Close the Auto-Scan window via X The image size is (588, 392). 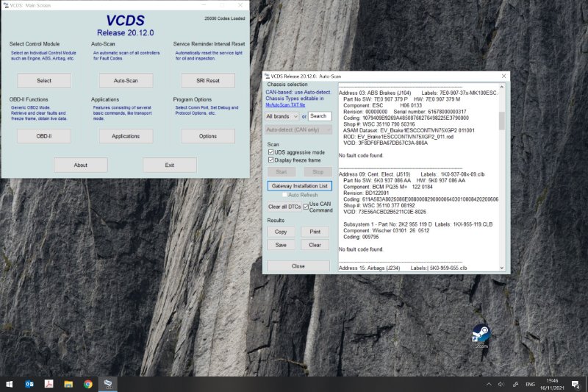coord(503,76)
